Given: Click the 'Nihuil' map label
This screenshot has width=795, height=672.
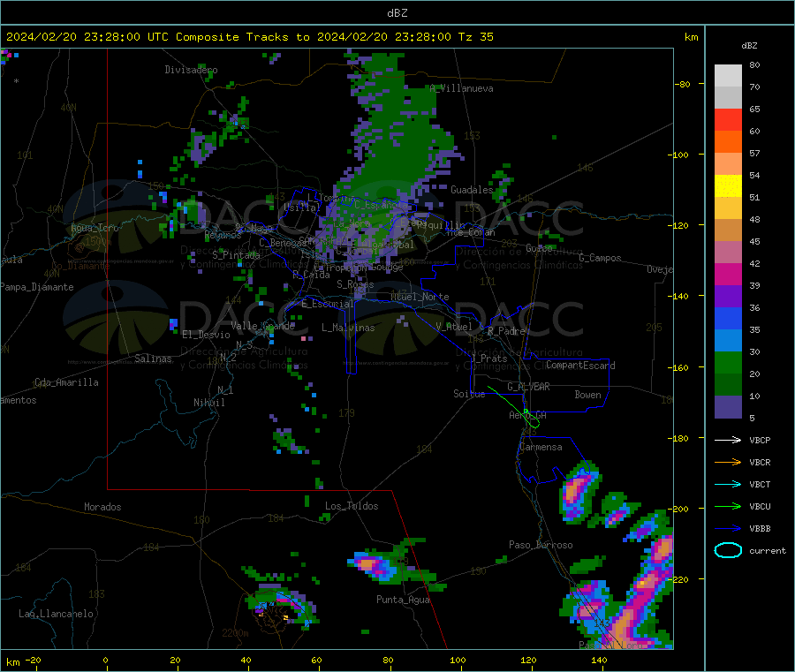Looking at the screenshot, I should click(x=208, y=403).
